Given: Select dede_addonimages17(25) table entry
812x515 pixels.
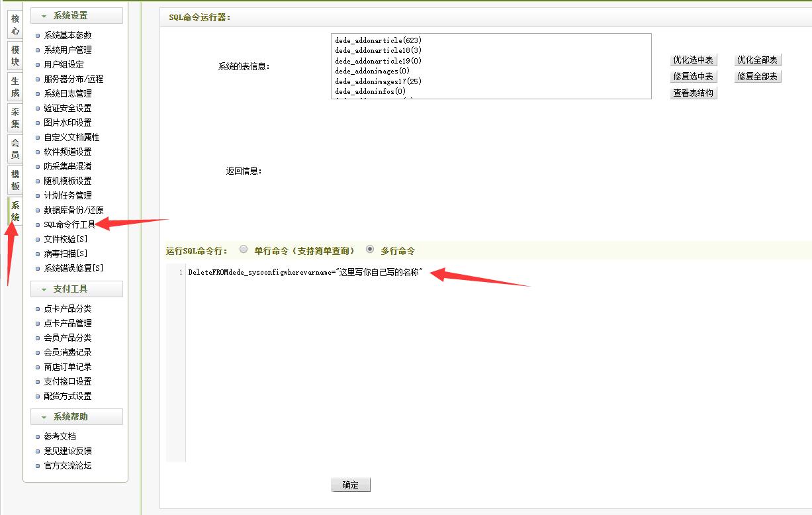Looking at the screenshot, I should pos(378,81).
